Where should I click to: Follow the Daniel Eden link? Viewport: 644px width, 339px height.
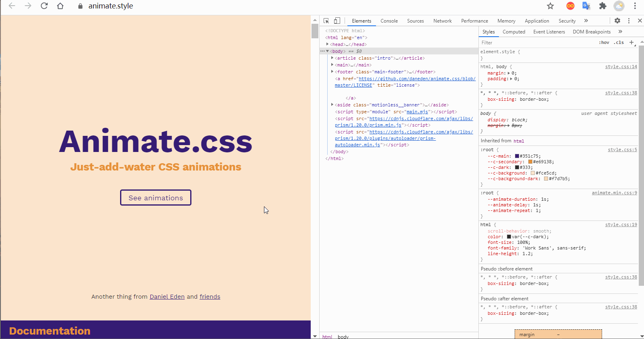coord(167,297)
